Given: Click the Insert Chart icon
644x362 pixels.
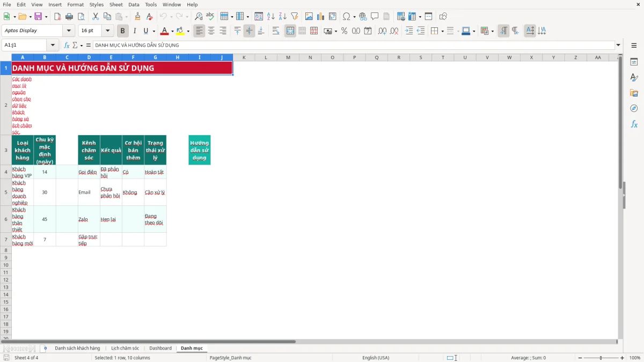Looking at the screenshot, I should [321, 17].
